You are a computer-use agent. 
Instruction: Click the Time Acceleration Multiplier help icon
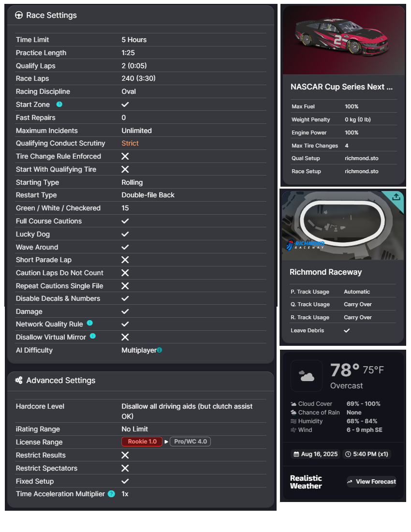click(111, 494)
